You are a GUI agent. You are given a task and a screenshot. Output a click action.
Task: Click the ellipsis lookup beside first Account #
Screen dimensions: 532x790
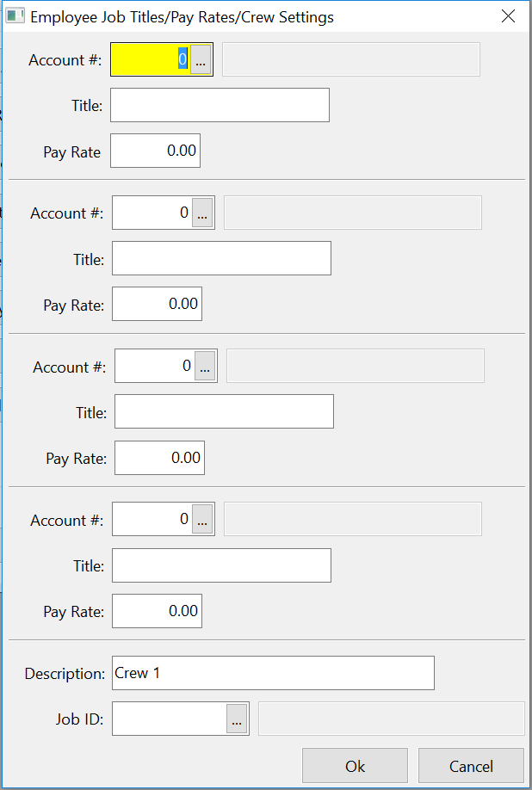[x=201, y=60]
